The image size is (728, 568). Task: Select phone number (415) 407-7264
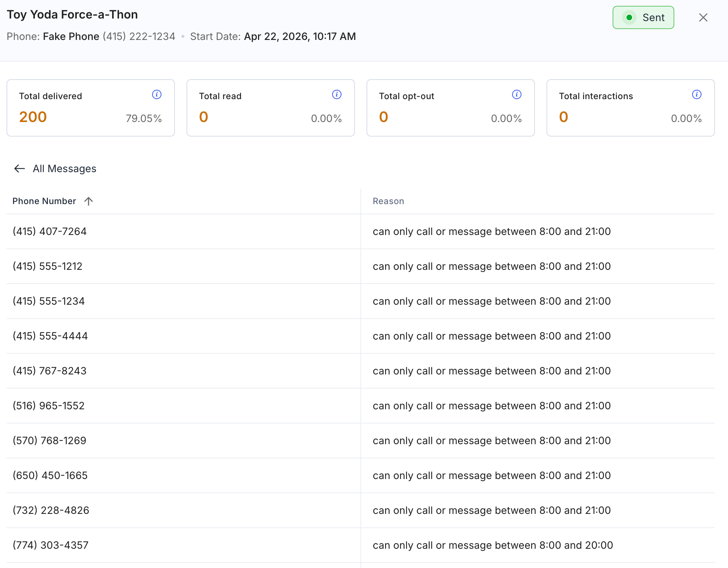point(50,231)
